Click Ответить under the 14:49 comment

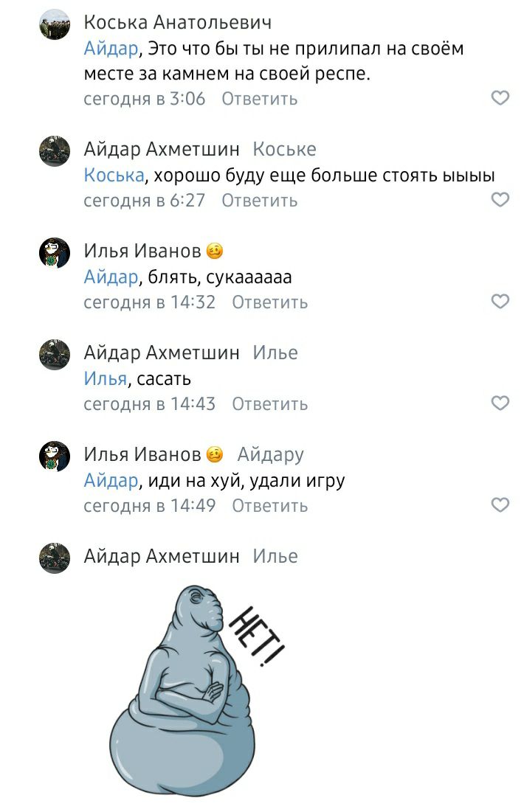(269, 505)
